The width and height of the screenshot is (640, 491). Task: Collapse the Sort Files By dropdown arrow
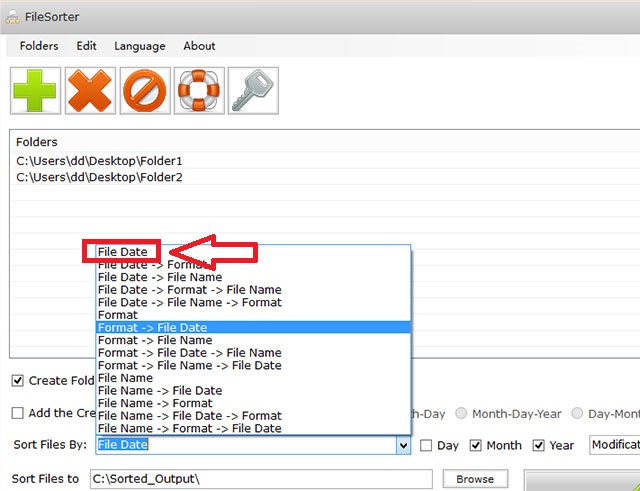[x=403, y=445]
